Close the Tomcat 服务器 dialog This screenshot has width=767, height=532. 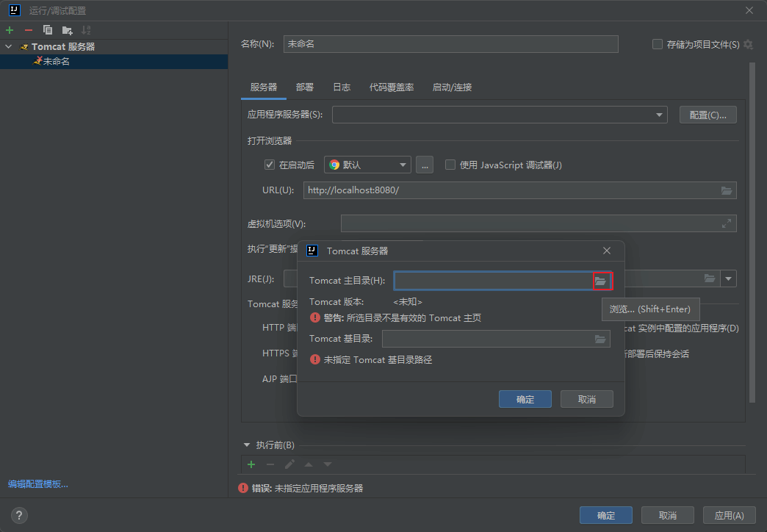[607, 251]
